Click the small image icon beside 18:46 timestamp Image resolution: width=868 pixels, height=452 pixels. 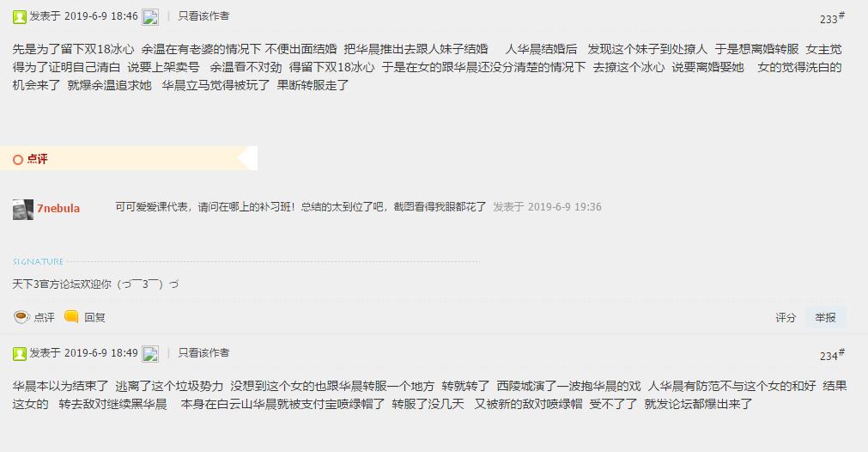pos(150,17)
